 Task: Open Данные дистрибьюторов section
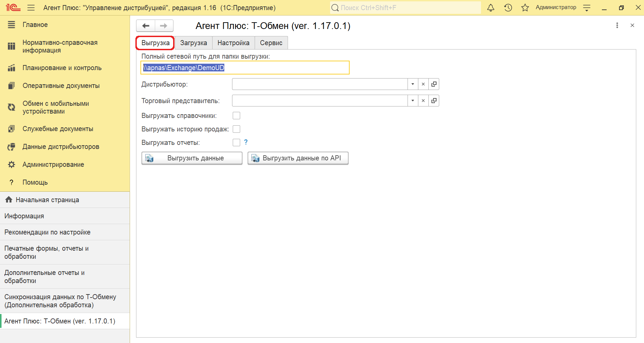pyautogui.click(x=65, y=147)
